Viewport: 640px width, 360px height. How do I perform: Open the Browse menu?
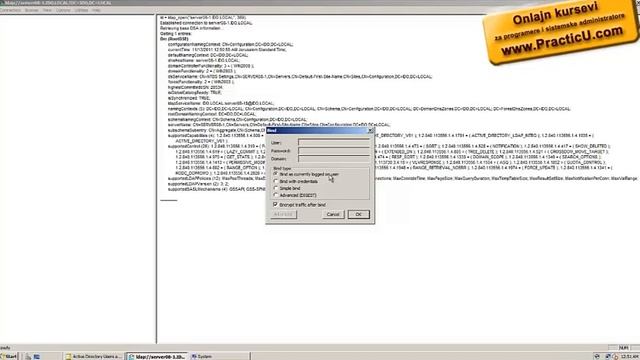click(x=31, y=10)
